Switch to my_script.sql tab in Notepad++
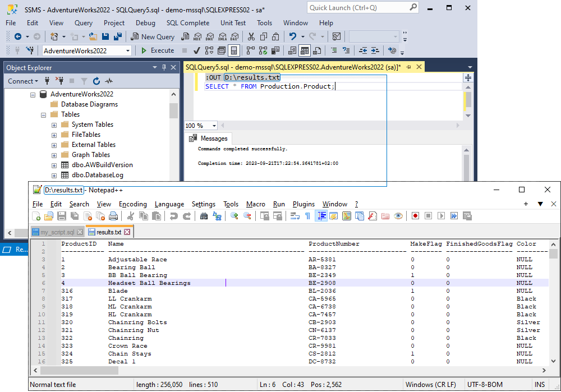Viewport: 561px width, 392px height. [x=57, y=232]
